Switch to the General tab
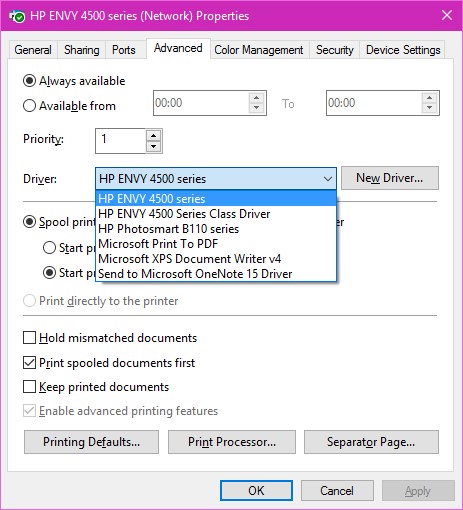Viewport: 463px width, 510px height. (33, 50)
